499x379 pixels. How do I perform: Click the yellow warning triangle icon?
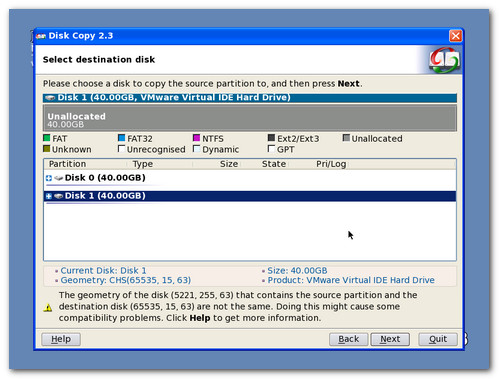point(48,307)
